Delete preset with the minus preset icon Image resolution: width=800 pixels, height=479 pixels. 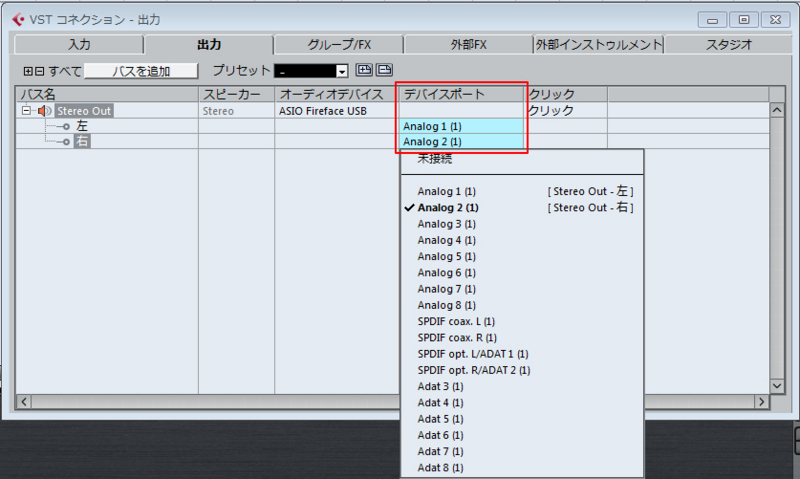(x=384, y=70)
